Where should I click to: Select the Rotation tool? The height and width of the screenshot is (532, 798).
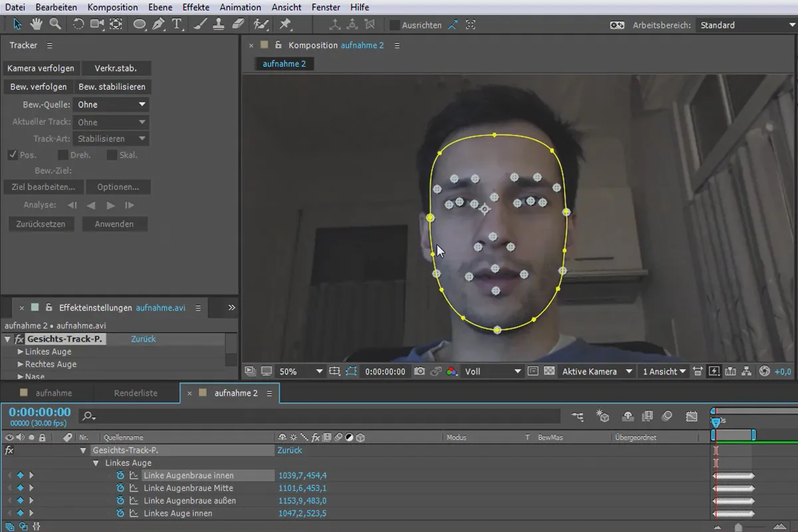tap(78, 25)
